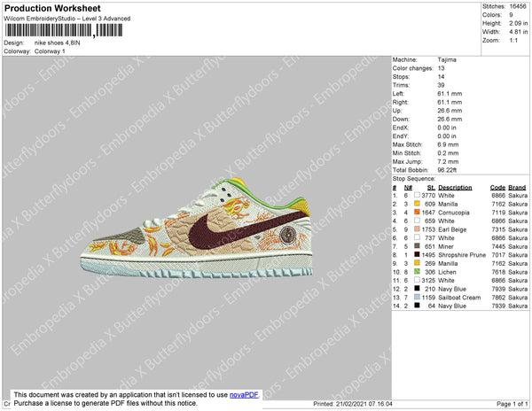Click the Sailboat Cream description text
The width and height of the screenshot is (532, 411).
459,298
